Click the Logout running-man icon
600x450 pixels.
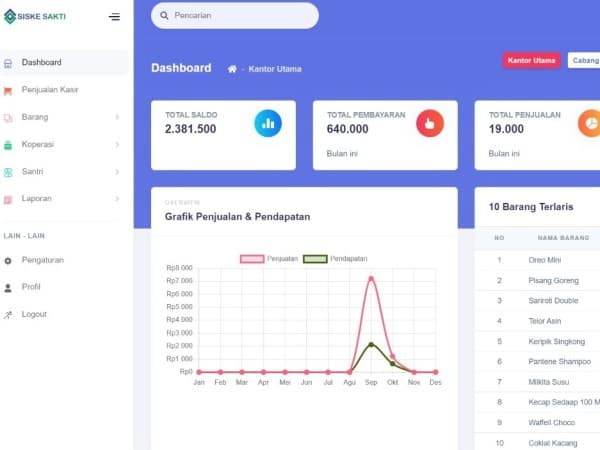coord(8,315)
